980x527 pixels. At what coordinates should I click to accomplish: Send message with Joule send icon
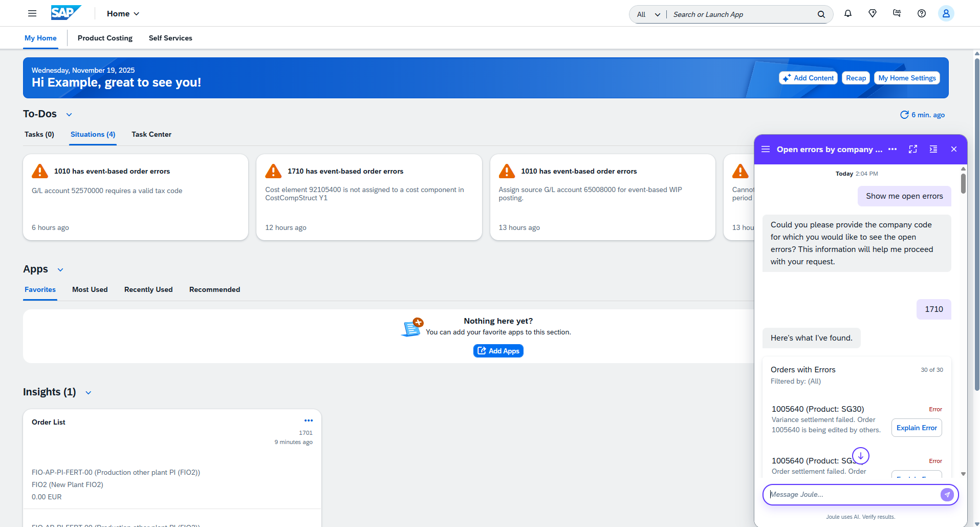tap(947, 495)
